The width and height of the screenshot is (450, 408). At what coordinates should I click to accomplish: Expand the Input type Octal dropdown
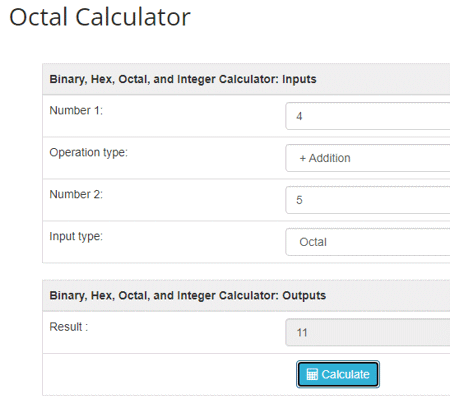[x=368, y=242]
